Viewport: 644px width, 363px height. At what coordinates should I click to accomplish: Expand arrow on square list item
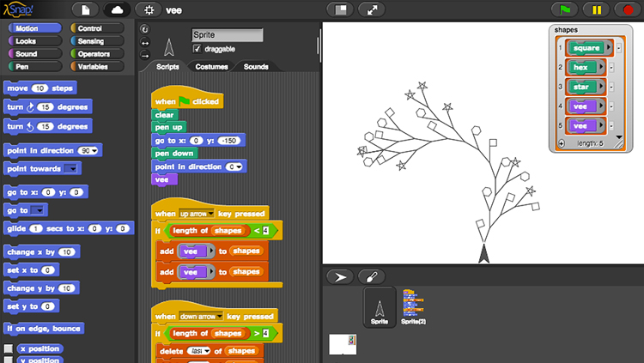[x=608, y=48]
